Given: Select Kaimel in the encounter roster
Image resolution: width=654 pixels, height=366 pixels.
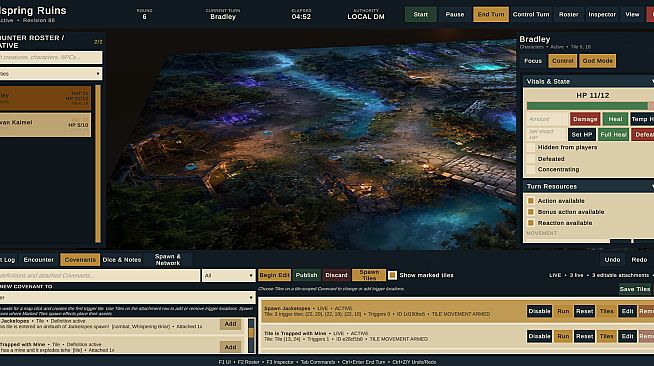Looking at the screenshot, I should coord(45,124).
